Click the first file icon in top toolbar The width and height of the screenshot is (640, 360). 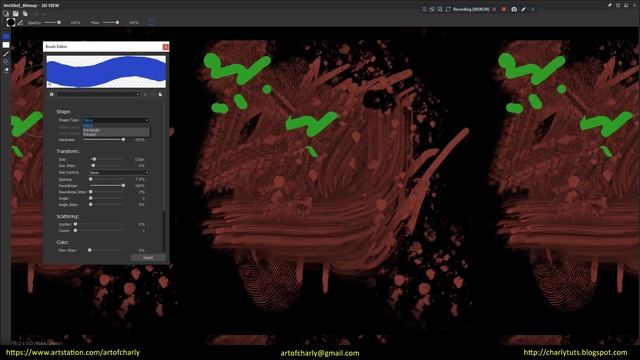(6, 13)
